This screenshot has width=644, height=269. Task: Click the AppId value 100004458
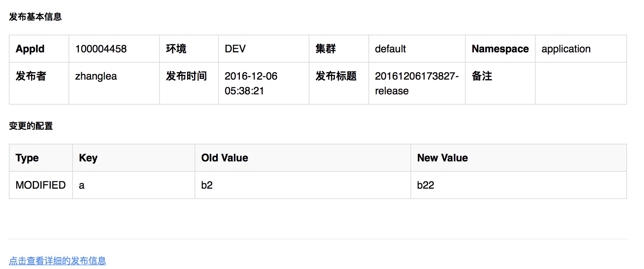(x=101, y=49)
